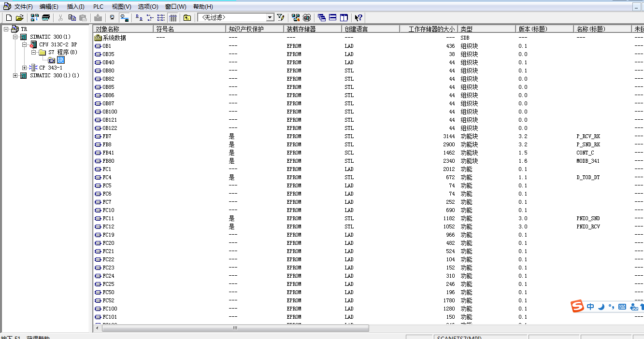Open the 帮助(H) menu

tap(203, 7)
